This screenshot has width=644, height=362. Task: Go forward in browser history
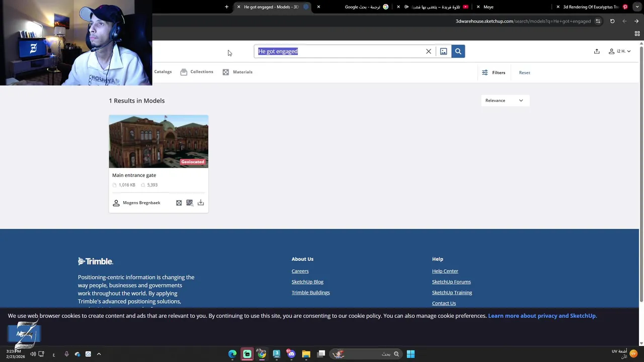click(624, 21)
